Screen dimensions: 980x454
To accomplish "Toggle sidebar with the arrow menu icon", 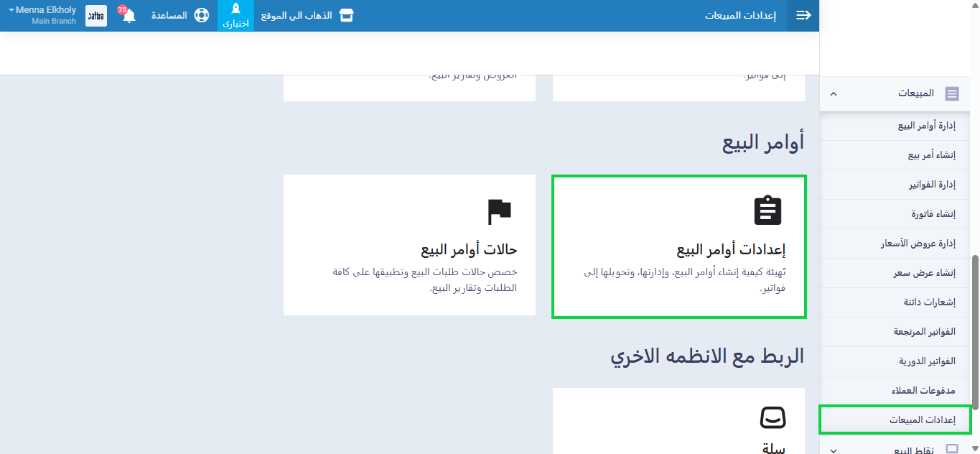I will tap(803, 16).
